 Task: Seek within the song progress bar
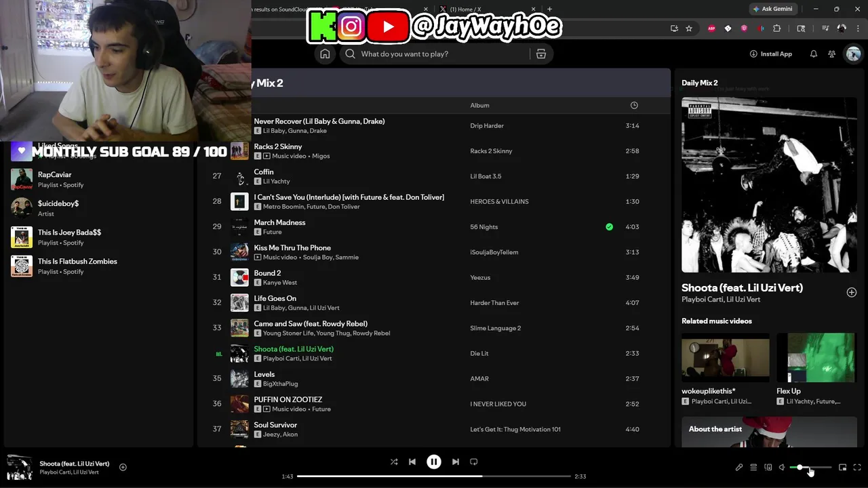pyautogui.click(x=434, y=476)
